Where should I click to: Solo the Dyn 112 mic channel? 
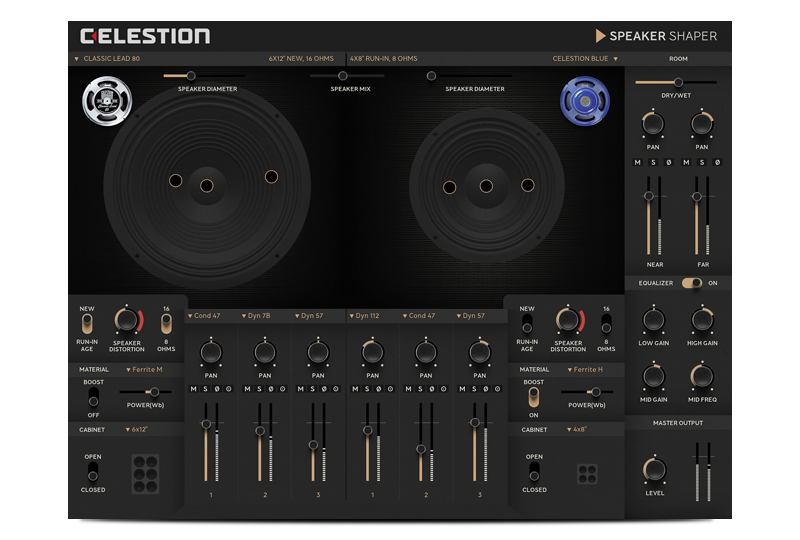click(367, 389)
